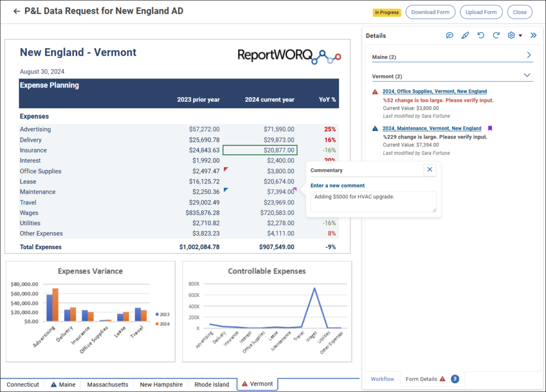Collapse the Vermont (2) section

[527, 75]
